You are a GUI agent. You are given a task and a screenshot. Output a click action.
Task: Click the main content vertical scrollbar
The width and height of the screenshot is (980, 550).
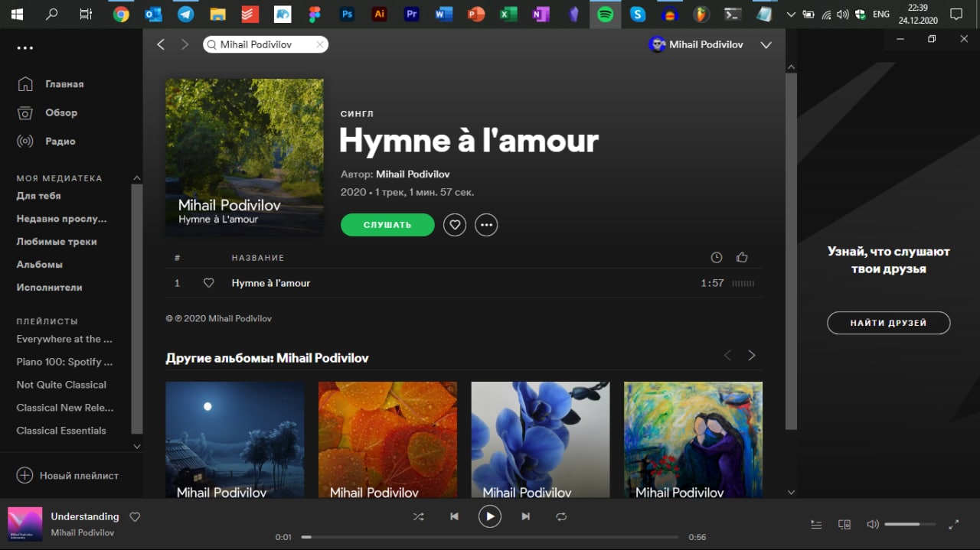point(791,251)
